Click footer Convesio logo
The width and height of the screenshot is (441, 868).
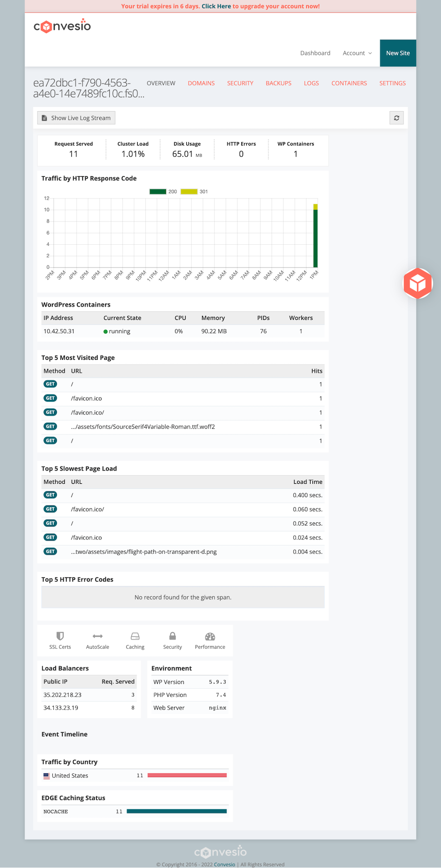click(220, 852)
